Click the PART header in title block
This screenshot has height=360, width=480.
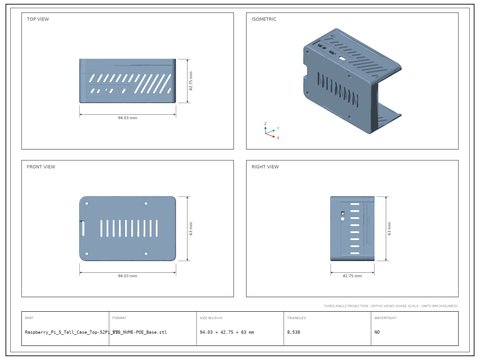point(29,318)
